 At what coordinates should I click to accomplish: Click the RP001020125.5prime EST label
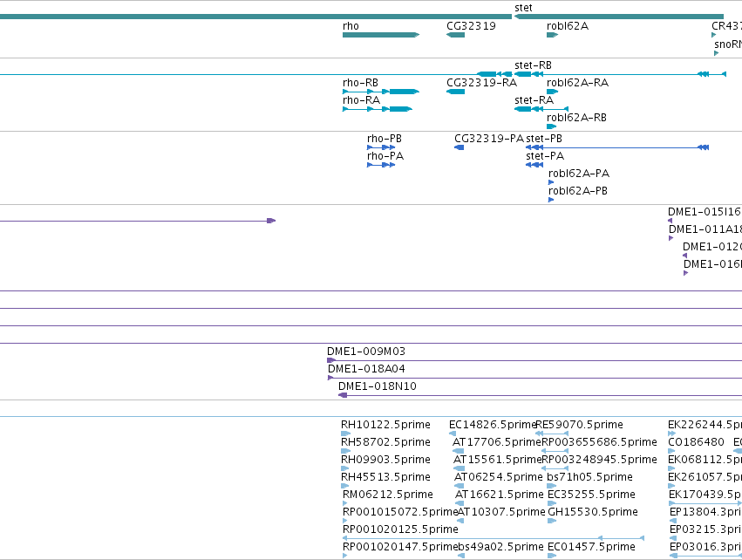(x=400, y=529)
